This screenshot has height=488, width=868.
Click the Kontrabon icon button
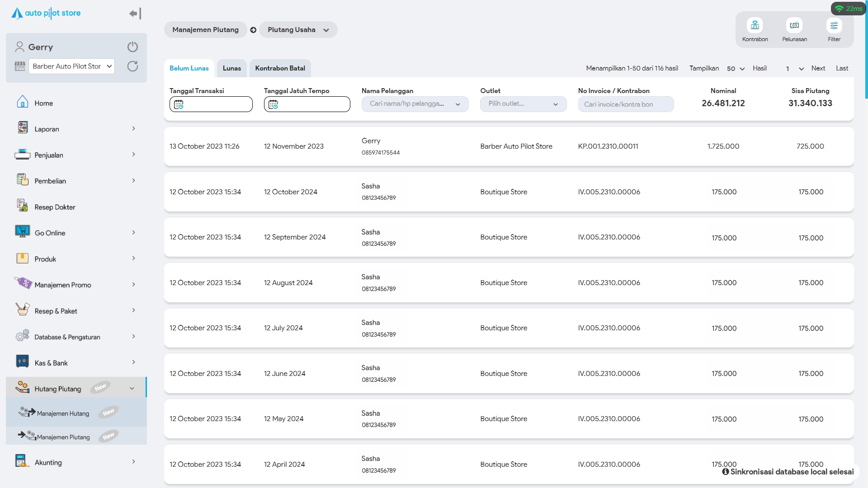pyautogui.click(x=755, y=26)
